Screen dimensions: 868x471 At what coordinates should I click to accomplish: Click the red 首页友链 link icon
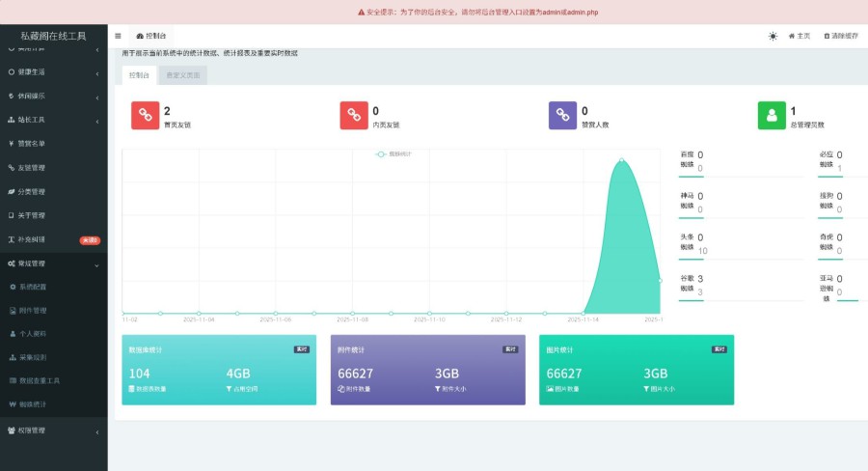click(x=145, y=115)
